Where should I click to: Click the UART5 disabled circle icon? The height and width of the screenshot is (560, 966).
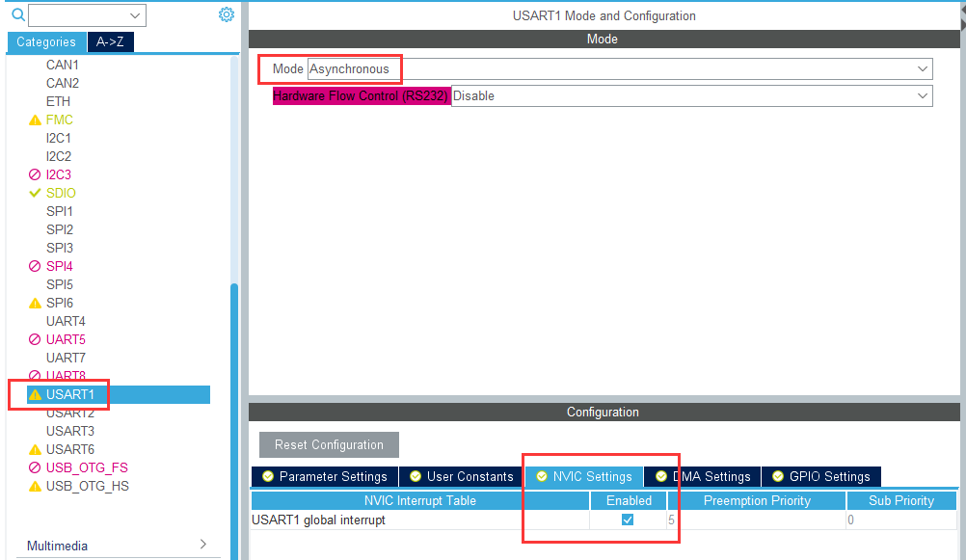pyautogui.click(x=35, y=339)
